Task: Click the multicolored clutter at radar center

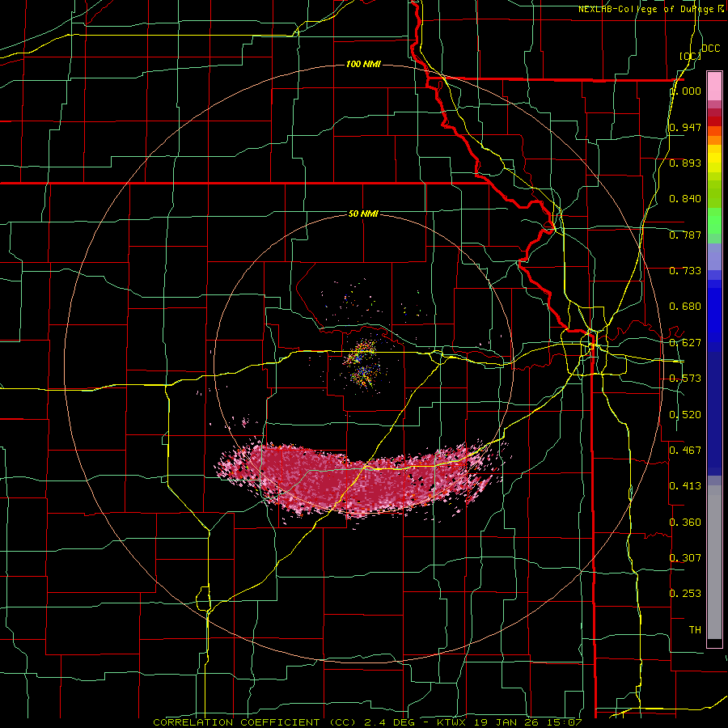Action: pos(362,365)
